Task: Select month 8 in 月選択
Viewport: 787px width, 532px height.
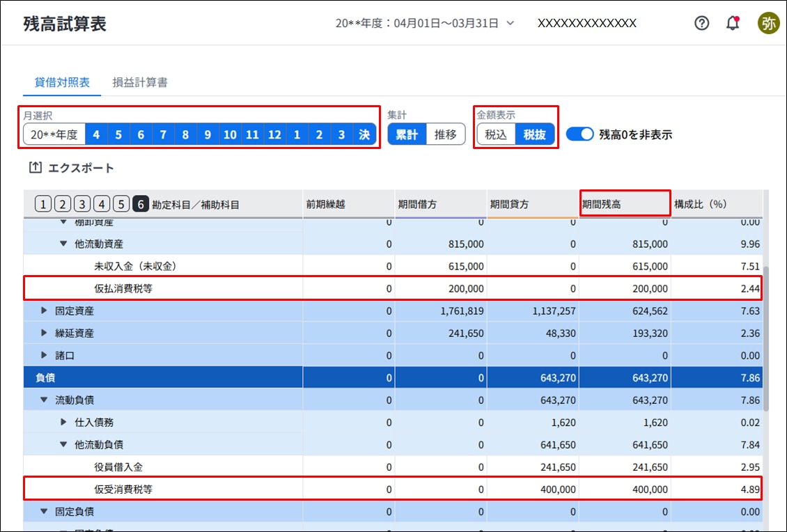Action: coord(185,134)
